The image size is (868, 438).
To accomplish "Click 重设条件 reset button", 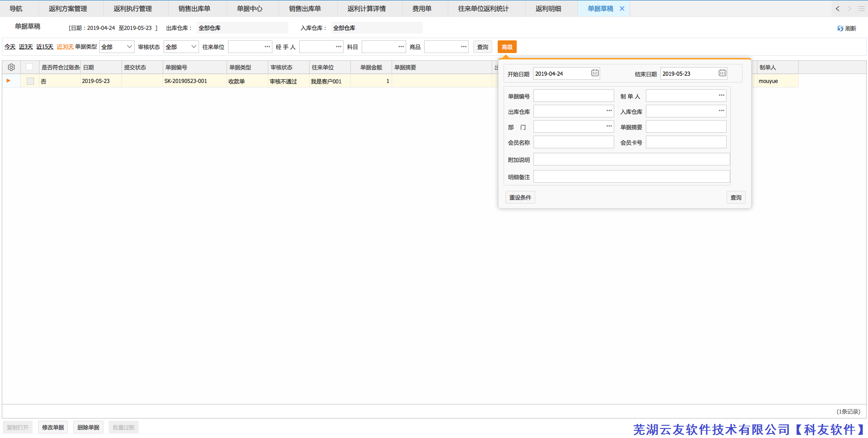I will point(520,197).
